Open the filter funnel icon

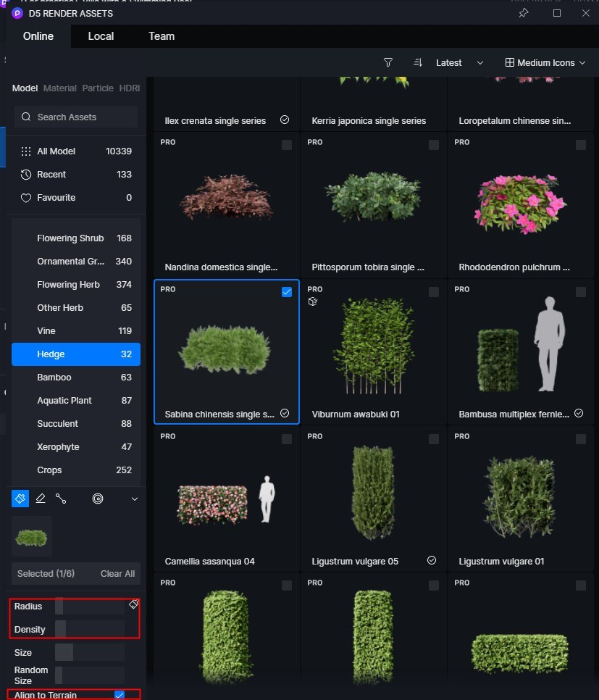388,62
